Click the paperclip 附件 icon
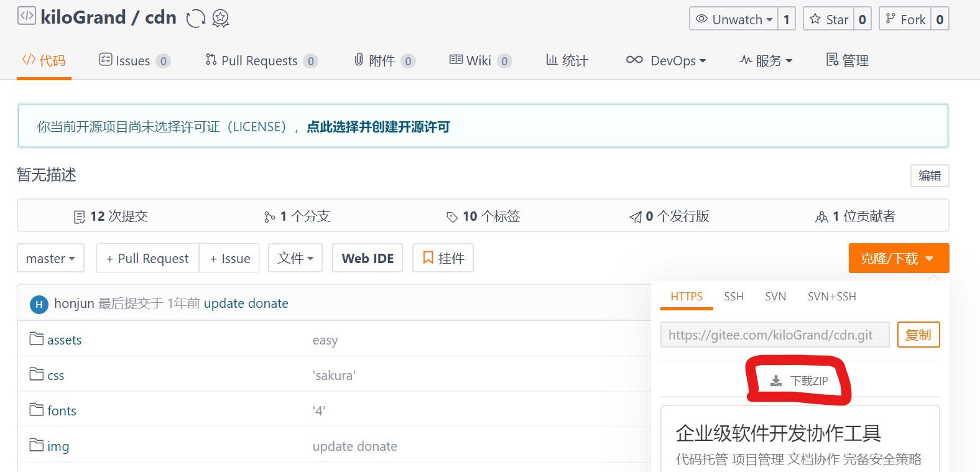The height and width of the screenshot is (472, 980). tap(359, 60)
